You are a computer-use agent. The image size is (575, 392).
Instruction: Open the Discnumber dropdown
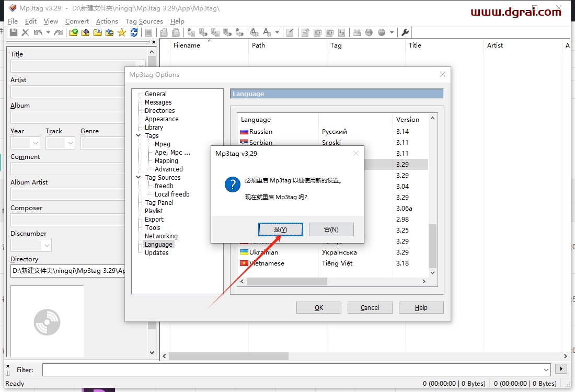point(47,245)
